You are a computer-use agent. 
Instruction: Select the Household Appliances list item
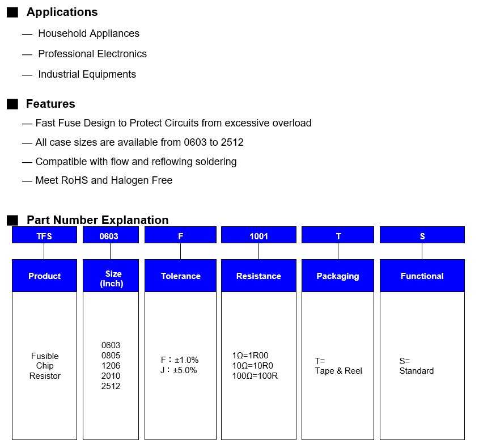pos(88,33)
